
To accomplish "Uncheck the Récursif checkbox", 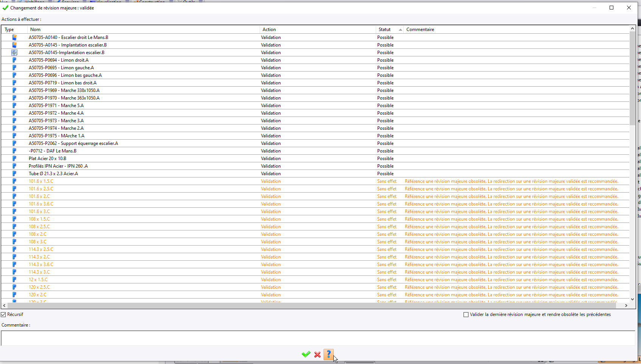I will [3, 314].
